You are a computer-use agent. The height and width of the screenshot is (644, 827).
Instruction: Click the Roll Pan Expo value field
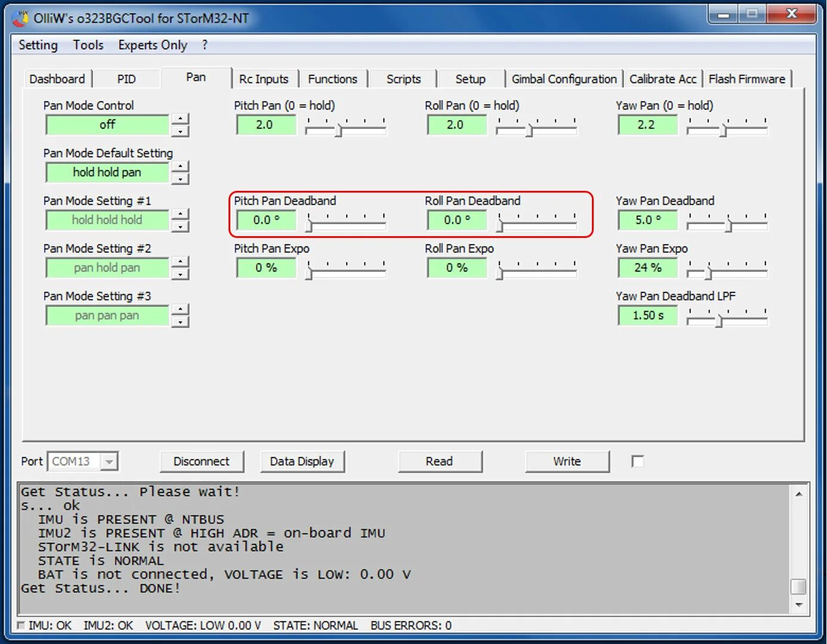pos(456,268)
